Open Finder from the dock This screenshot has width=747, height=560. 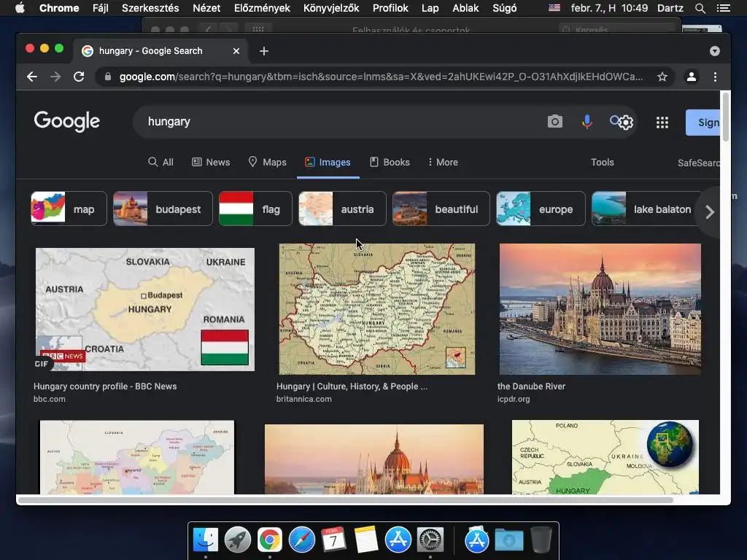[206, 540]
